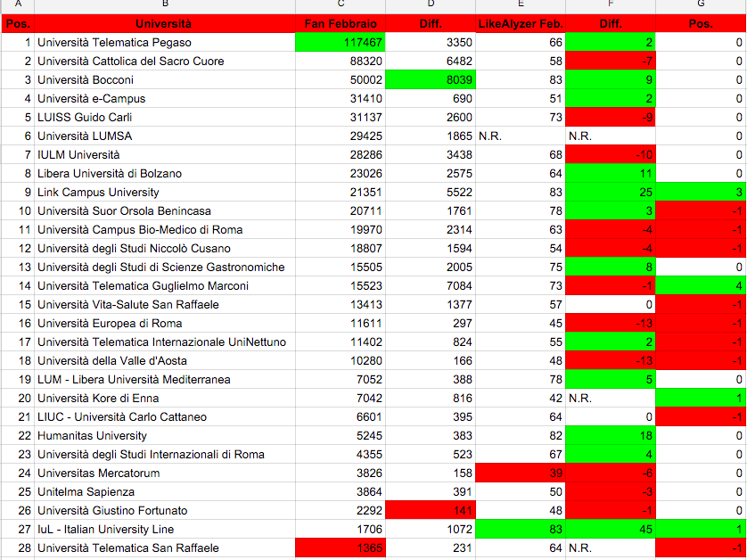Viewport: 747px width, 560px height.
Task: Select the green Diff. cell 45
Action: [611, 529]
